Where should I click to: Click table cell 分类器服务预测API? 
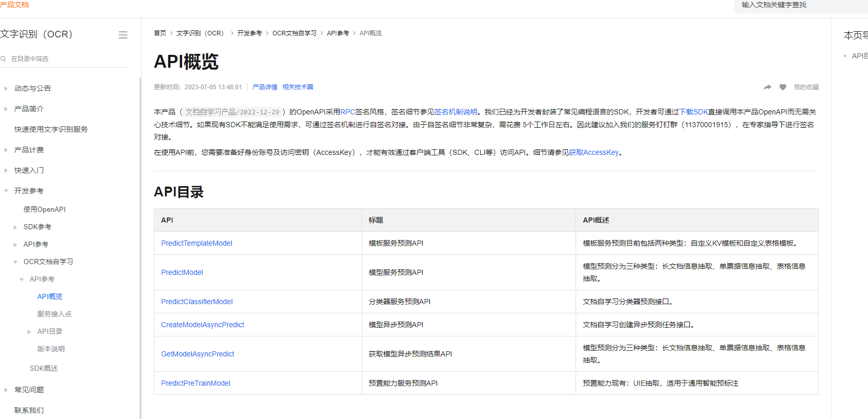click(x=469, y=302)
